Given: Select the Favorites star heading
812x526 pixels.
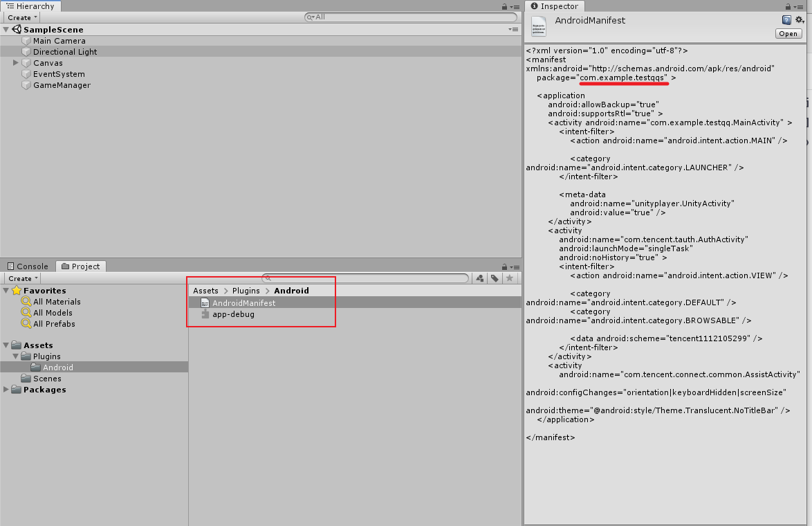Looking at the screenshot, I should pyautogui.click(x=44, y=291).
